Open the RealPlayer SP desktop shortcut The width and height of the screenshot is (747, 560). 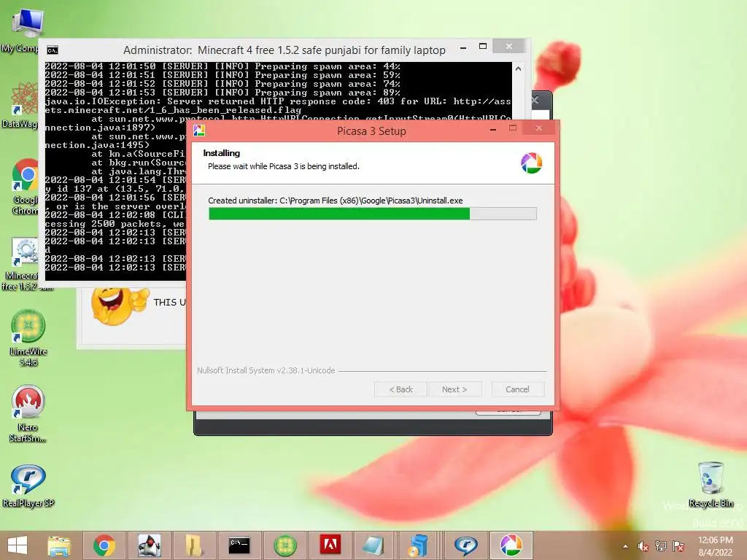(x=28, y=486)
